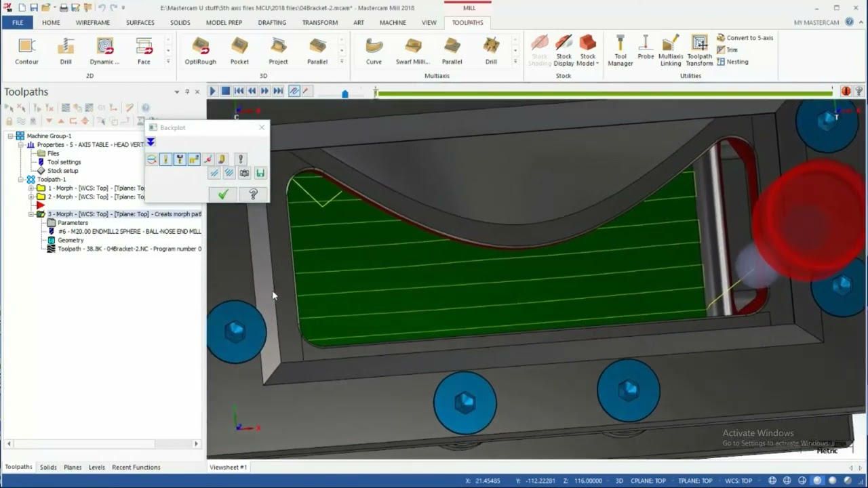Open Backplot help question mark button
This screenshot has height=488, width=868.
tap(254, 195)
